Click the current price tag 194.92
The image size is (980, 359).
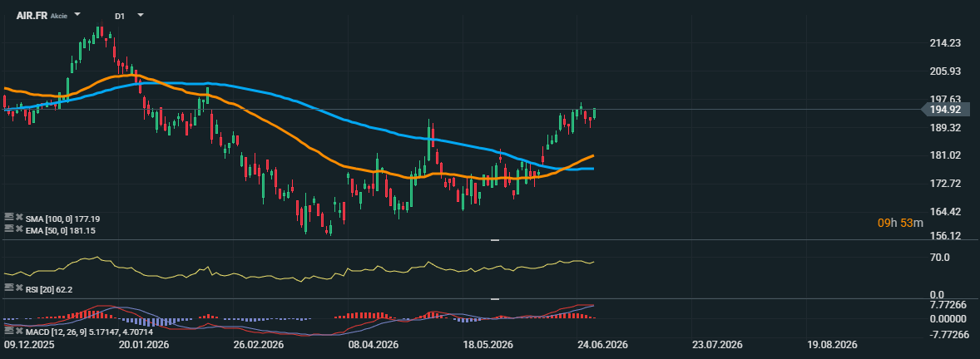click(x=946, y=109)
